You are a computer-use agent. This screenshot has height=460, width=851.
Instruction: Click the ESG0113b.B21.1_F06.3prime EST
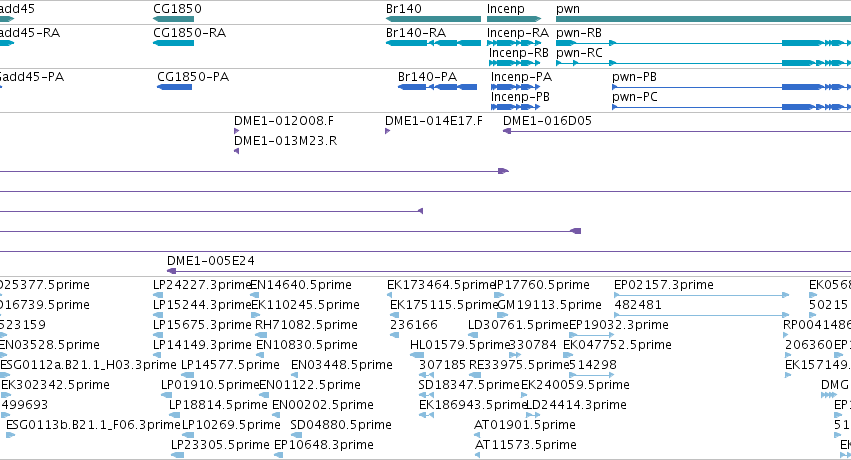pos(11,436)
